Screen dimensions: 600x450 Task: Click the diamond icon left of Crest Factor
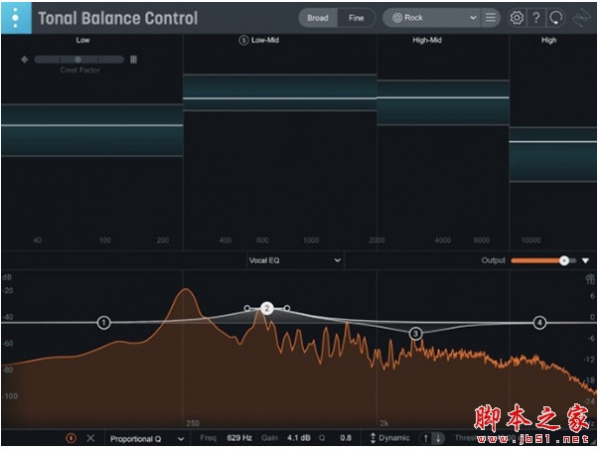click(x=25, y=59)
